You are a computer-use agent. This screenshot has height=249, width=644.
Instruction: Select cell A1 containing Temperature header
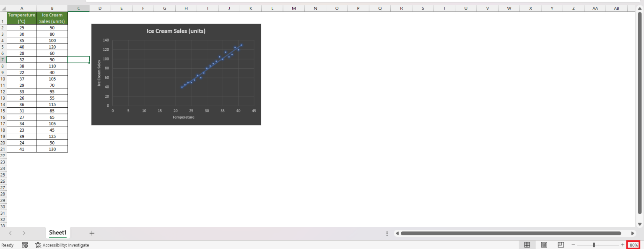pos(21,18)
